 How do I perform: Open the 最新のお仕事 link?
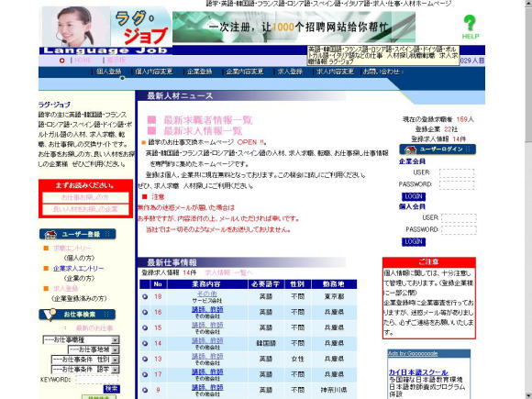click(x=94, y=328)
